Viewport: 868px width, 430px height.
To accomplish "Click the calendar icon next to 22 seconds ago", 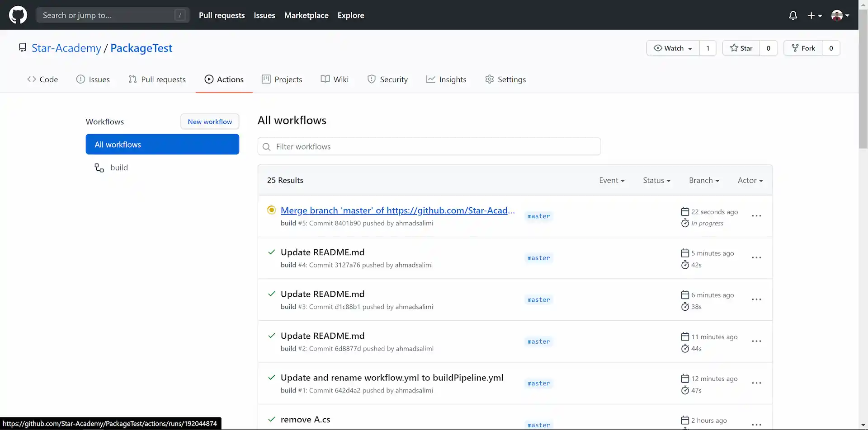I will [685, 211].
